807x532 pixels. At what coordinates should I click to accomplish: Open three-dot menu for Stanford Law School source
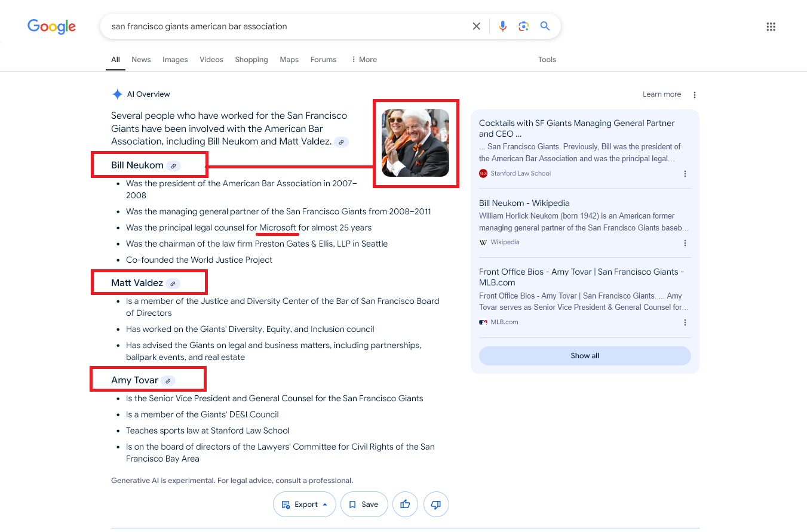click(x=685, y=174)
